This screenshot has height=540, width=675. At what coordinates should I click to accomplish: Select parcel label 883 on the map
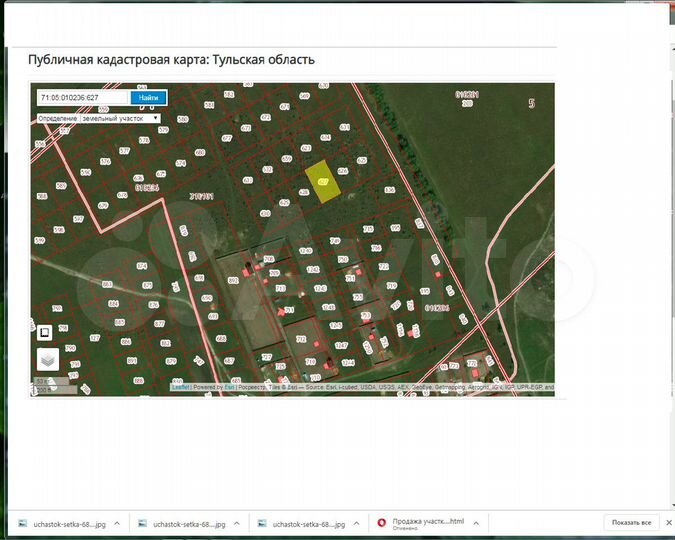107,284
